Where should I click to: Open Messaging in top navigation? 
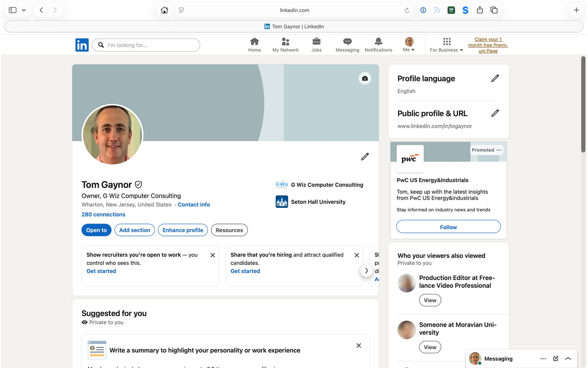(347, 45)
